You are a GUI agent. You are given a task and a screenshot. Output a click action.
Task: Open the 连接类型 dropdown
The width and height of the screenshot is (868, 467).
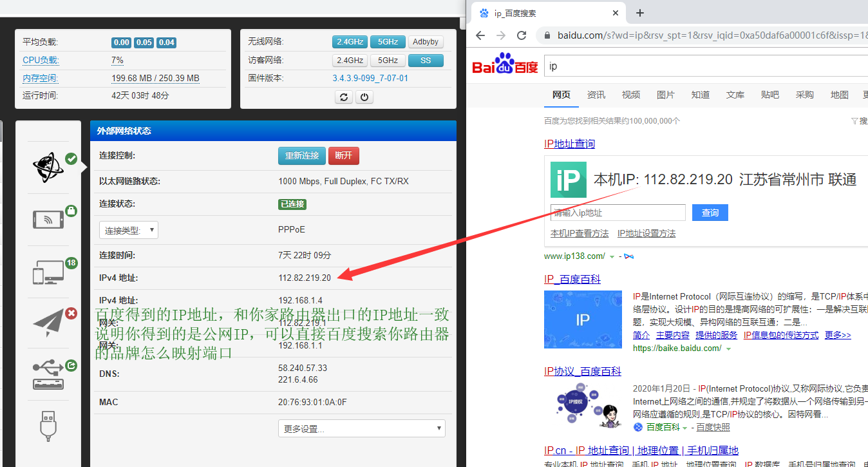(129, 230)
